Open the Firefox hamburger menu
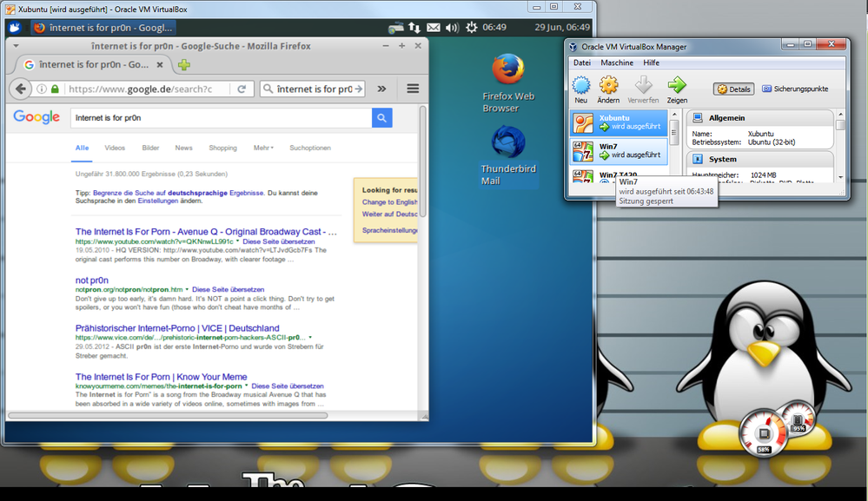This screenshot has height=501, width=868. coord(413,89)
